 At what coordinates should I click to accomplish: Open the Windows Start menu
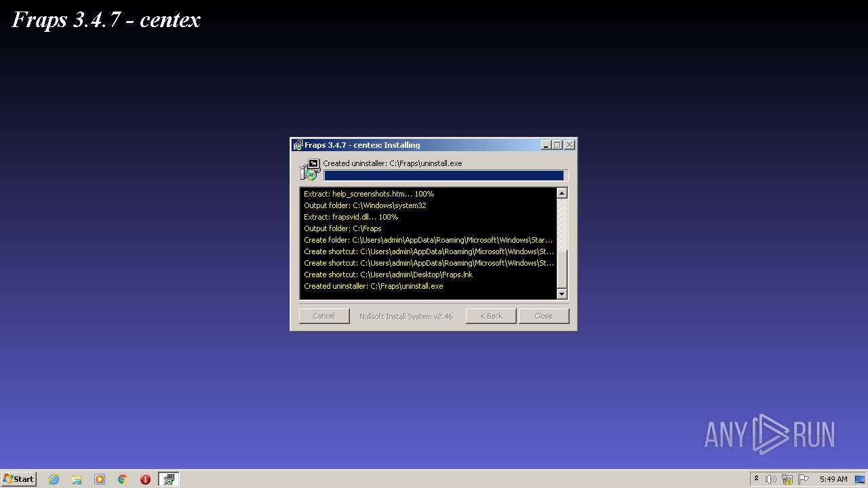(19, 479)
